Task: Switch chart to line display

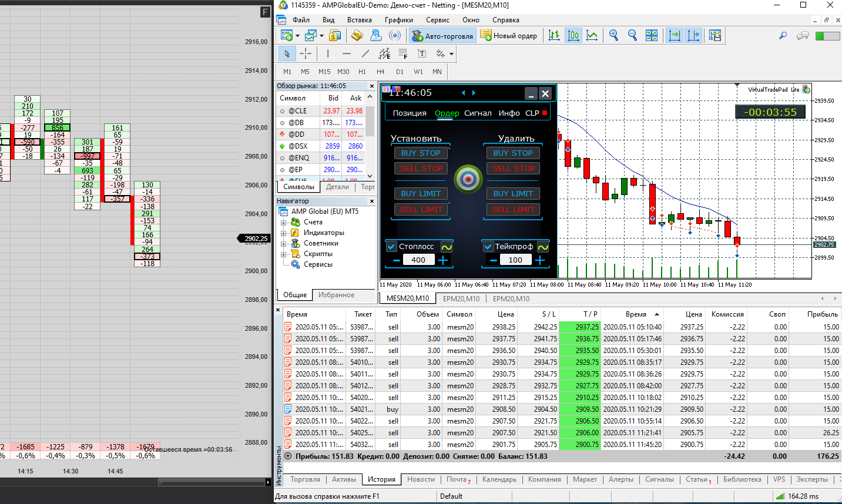Action: click(592, 36)
